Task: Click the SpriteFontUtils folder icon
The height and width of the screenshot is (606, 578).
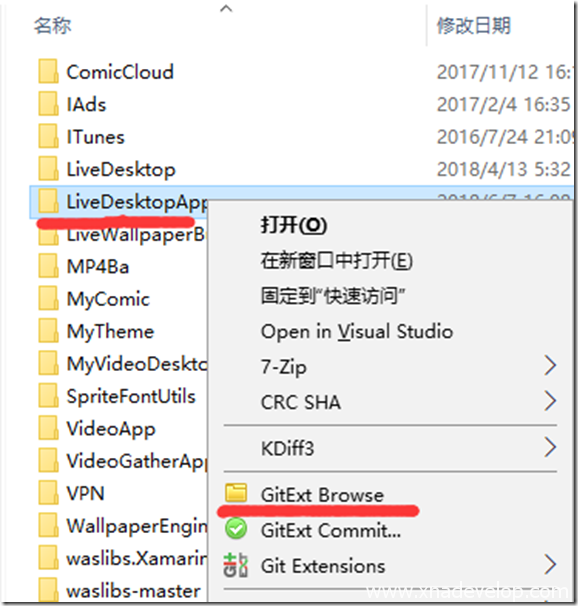Action: [49, 395]
